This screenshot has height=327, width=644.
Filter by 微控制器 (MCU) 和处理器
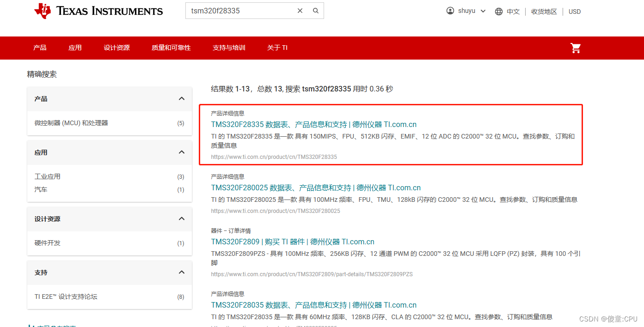click(x=71, y=123)
